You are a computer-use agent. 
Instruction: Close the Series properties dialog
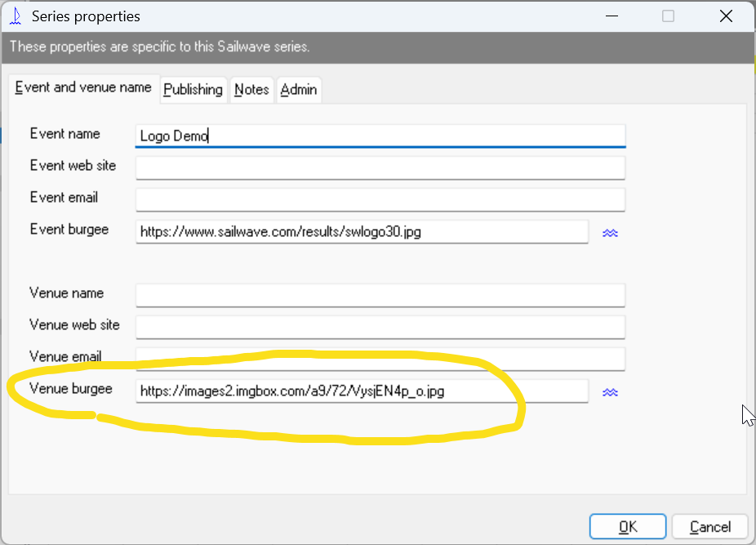(725, 16)
